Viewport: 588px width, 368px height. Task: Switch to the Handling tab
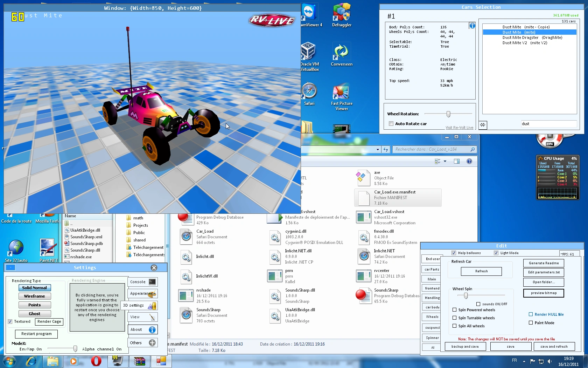[x=432, y=298]
